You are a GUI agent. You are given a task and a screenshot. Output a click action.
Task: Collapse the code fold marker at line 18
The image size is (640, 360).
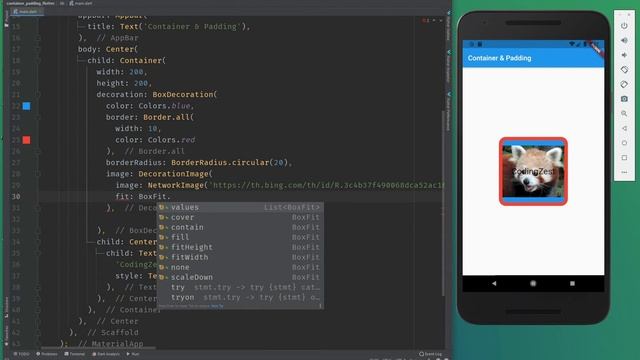(x=38, y=60)
